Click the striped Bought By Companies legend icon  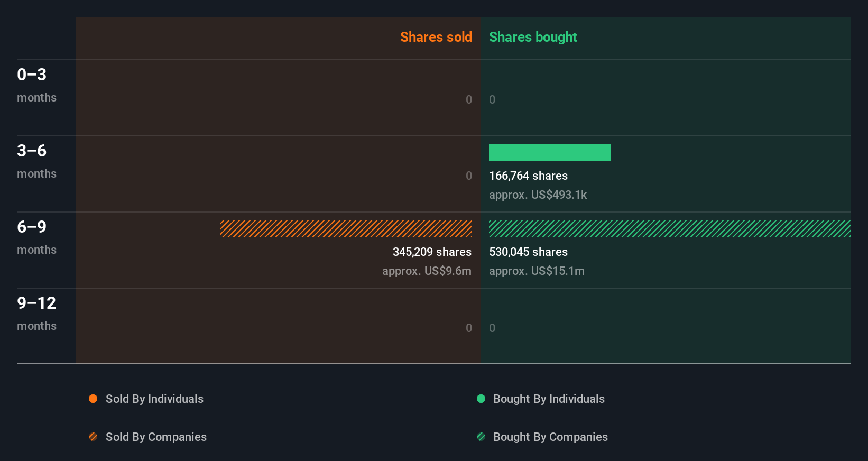click(x=481, y=437)
